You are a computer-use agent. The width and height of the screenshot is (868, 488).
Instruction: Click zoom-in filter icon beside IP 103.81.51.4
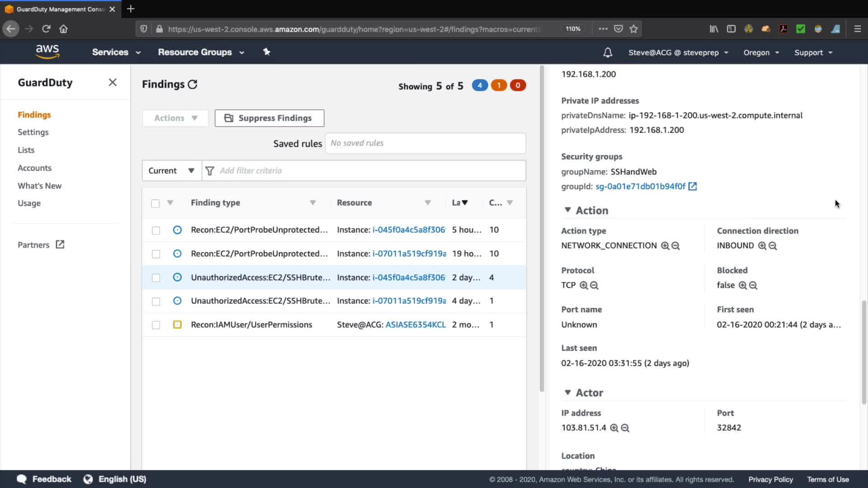[614, 428]
